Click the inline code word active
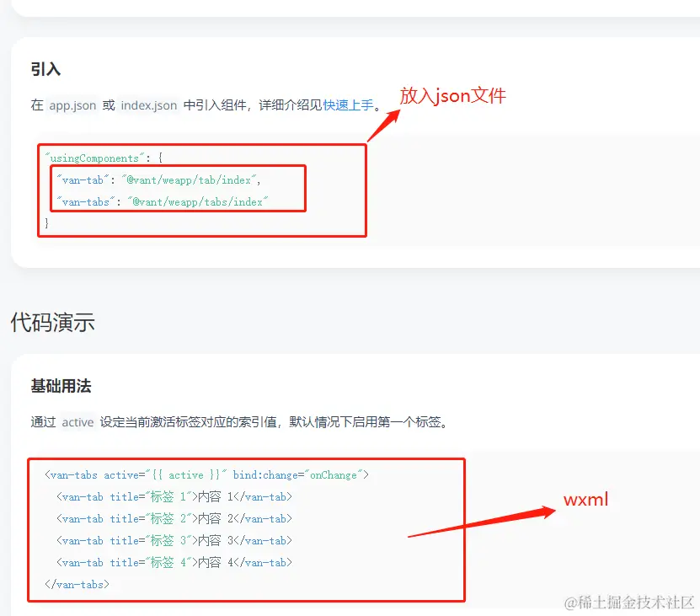700x616 pixels. tap(77, 422)
